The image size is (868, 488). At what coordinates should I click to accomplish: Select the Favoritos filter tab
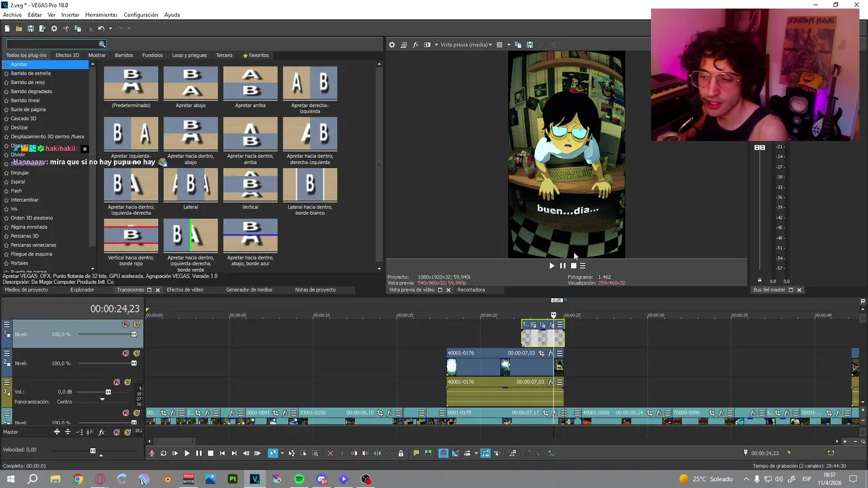[x=256, y=55]
